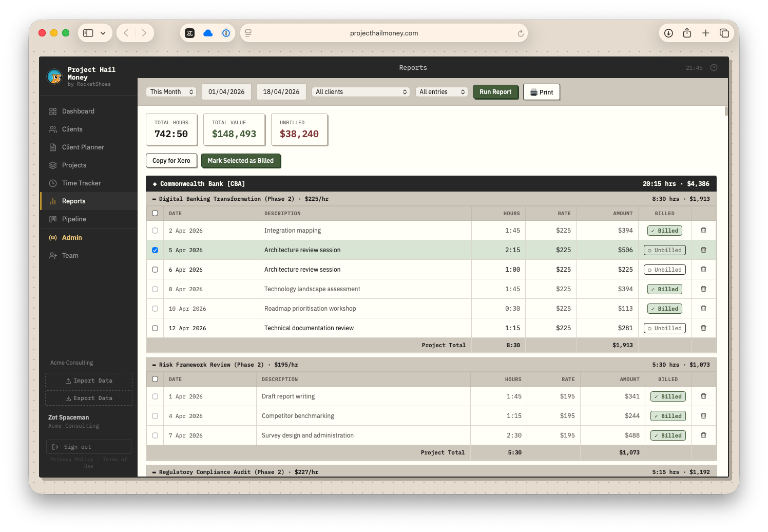This screenshot has width=768, height=532.
Task: Click Mark Selected as Billed
Action: (x=241, y=161)
